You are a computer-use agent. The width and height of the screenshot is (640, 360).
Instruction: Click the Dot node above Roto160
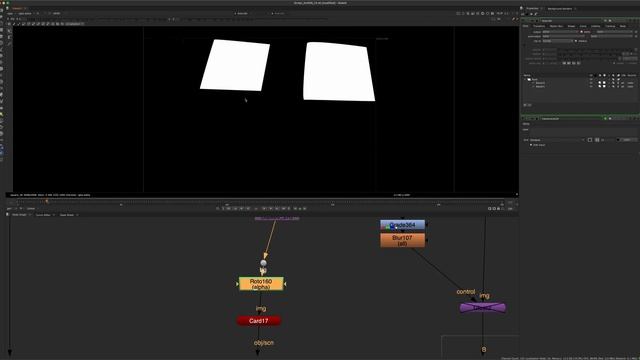[263, 263]
